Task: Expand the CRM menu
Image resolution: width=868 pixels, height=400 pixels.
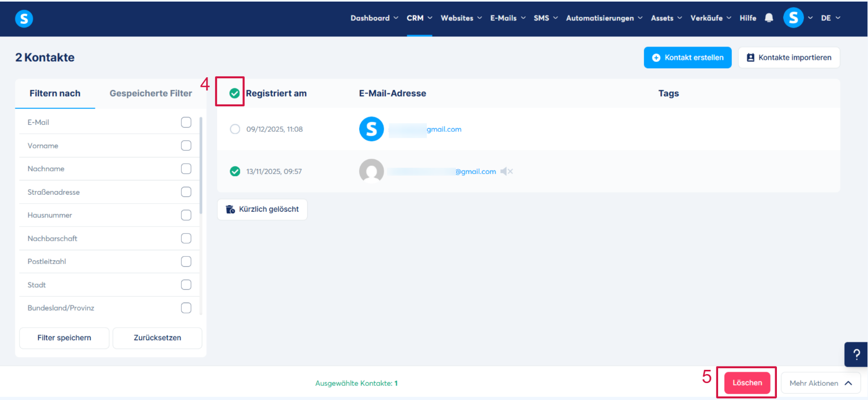Action: [419, 18]
